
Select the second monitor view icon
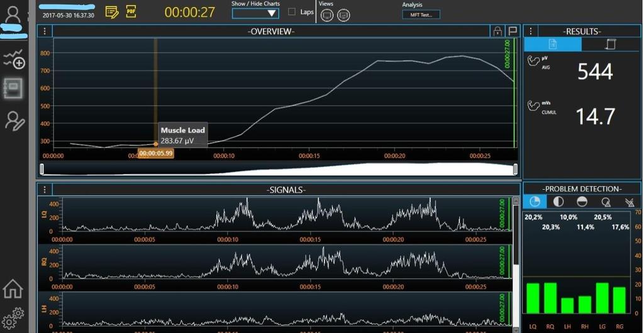[343, 15]
